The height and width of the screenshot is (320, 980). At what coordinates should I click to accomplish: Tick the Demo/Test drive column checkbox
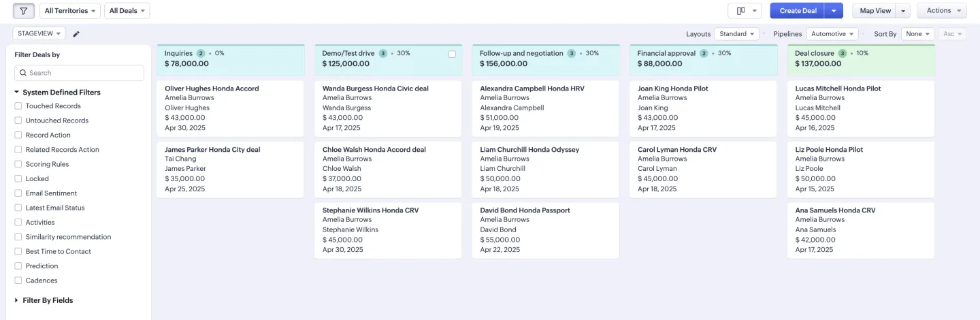452,54
